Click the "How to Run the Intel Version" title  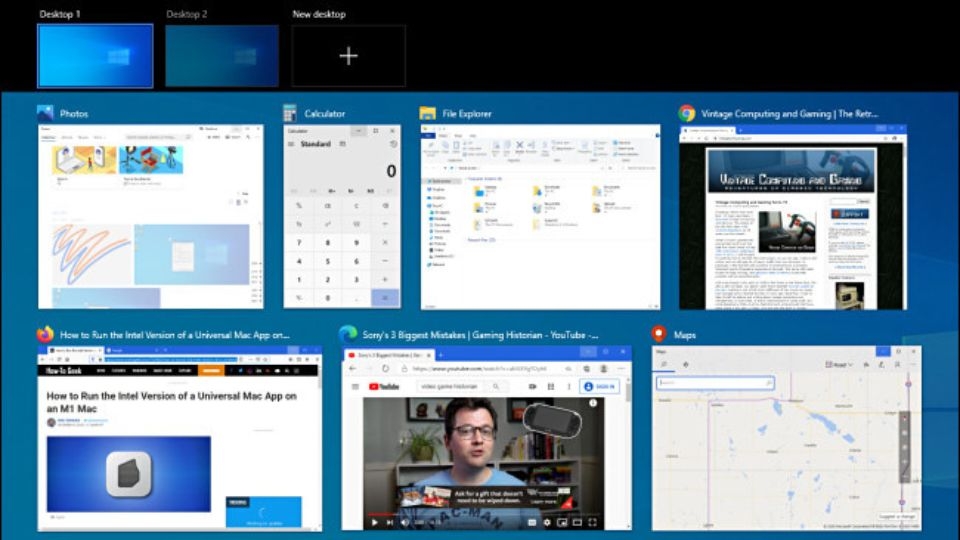tap(175, 335)
